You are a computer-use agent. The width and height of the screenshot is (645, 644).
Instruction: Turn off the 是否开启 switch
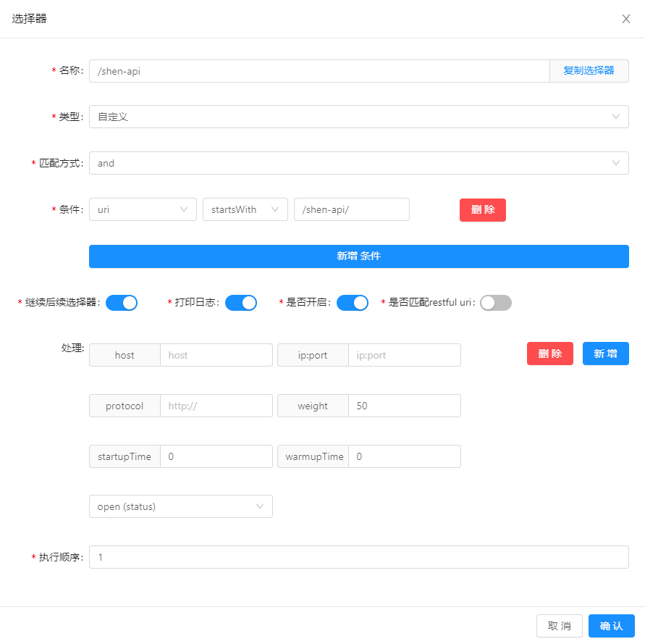pos(353,302)
